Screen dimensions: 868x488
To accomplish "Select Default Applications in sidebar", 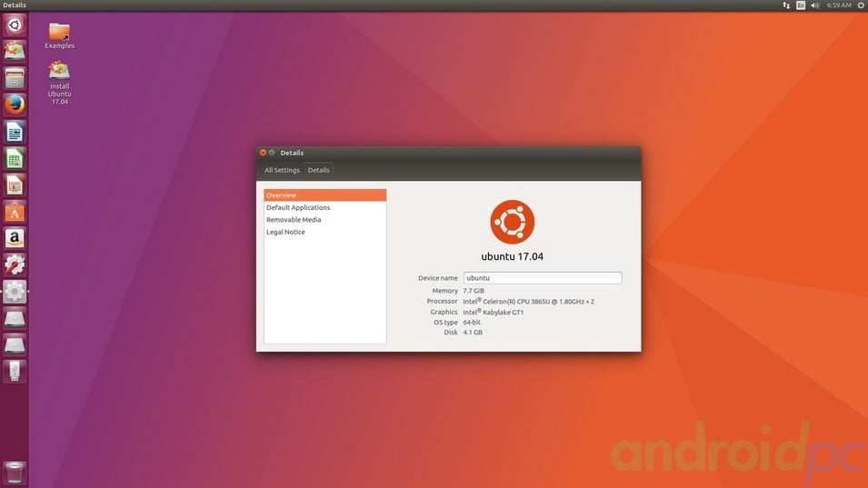I will coord(325,207).
